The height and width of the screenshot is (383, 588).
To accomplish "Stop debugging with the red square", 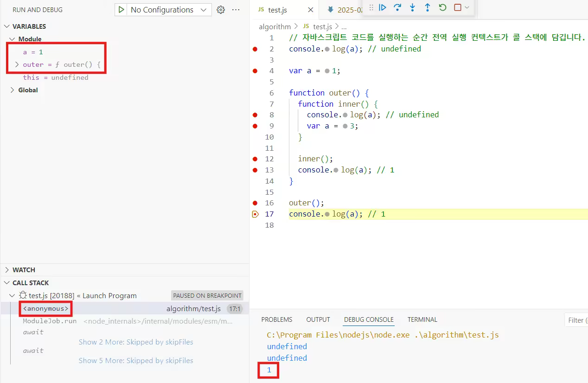I will click(x=458, y=7).
